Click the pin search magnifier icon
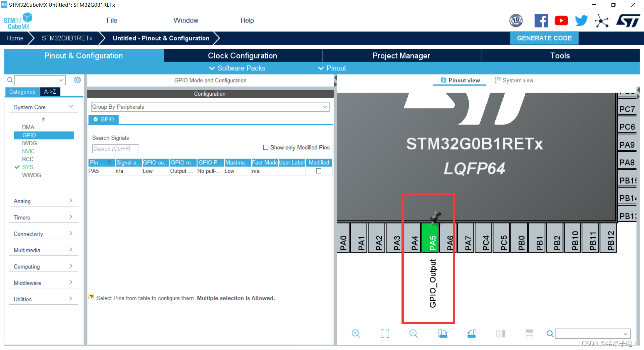 coord(550,334)
